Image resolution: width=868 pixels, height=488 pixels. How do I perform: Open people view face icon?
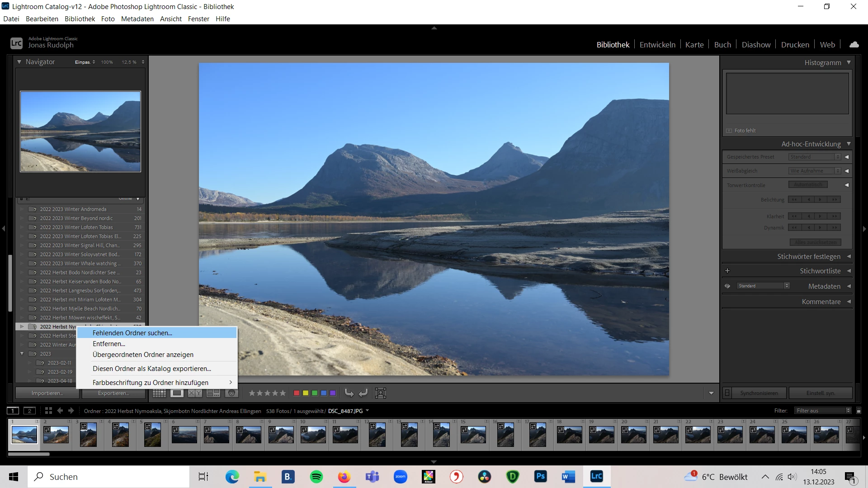click(x=231, y=393)
